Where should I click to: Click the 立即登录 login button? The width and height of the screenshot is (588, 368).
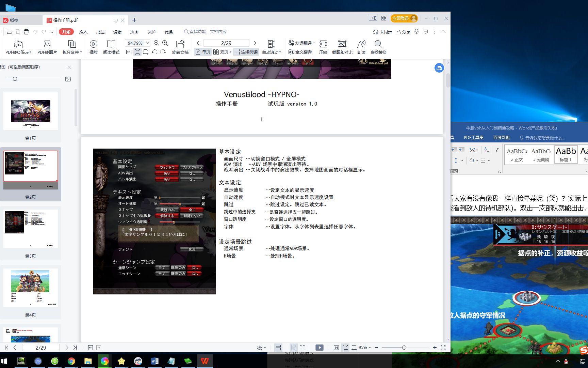click(x=404, y=18)
